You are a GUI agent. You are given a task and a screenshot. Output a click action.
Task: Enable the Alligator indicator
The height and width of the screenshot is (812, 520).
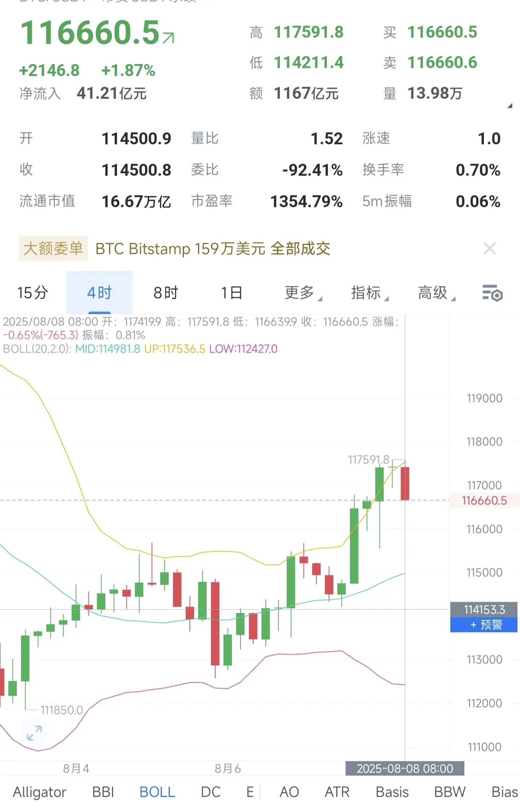point(40,792)
